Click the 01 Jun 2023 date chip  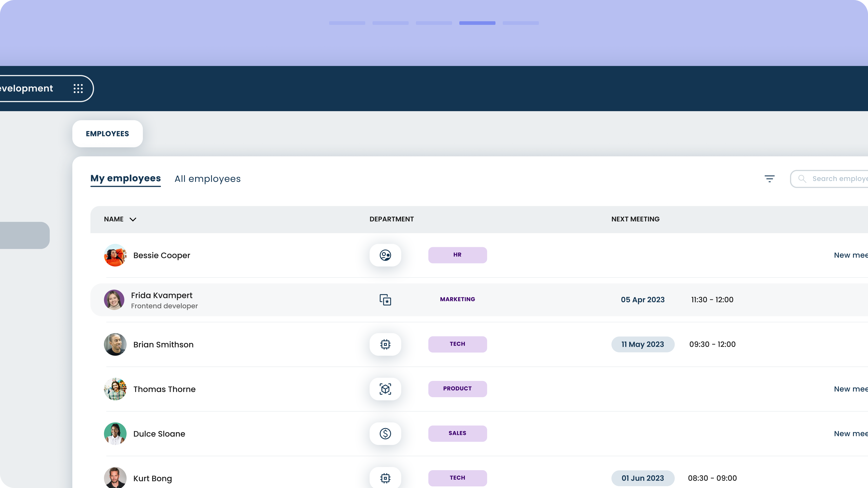[x=643, y=478]
